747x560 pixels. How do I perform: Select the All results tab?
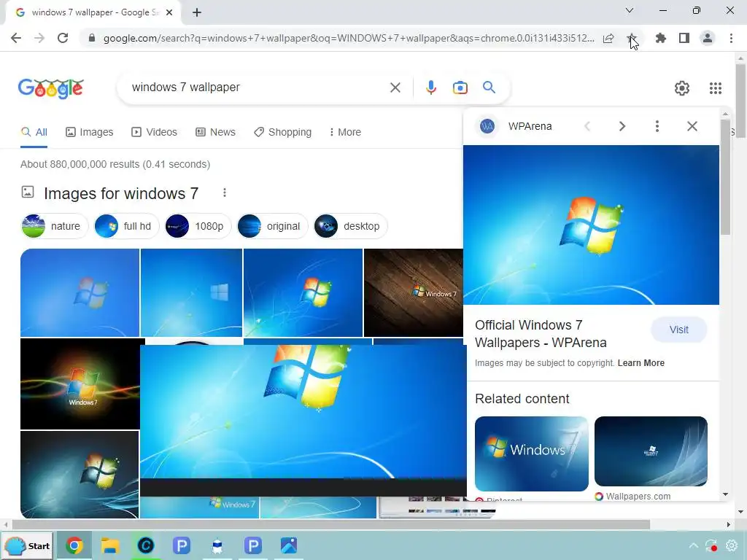pyautogui.click(x=34, y=132)
